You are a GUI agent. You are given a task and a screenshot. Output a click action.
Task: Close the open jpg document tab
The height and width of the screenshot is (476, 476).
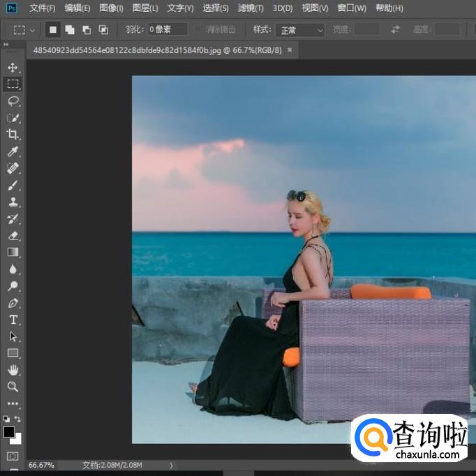click(290, 50)
